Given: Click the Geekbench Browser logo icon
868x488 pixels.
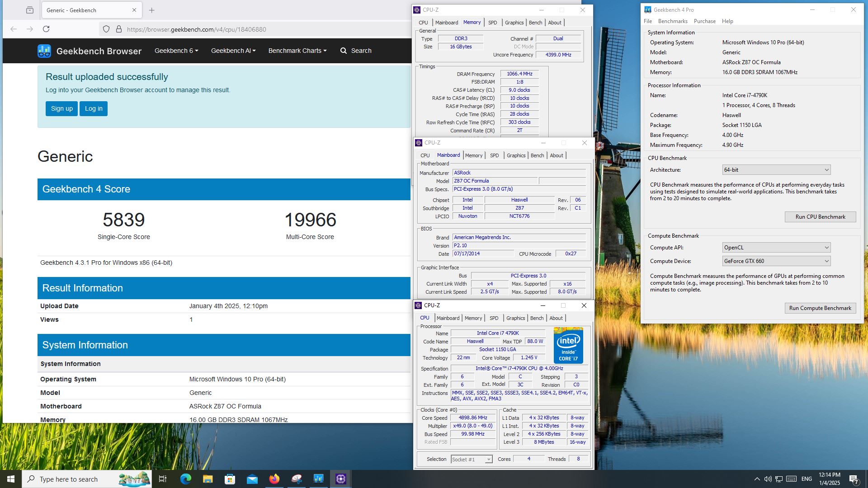Looking at the screenshot, I should pos(44,51).
